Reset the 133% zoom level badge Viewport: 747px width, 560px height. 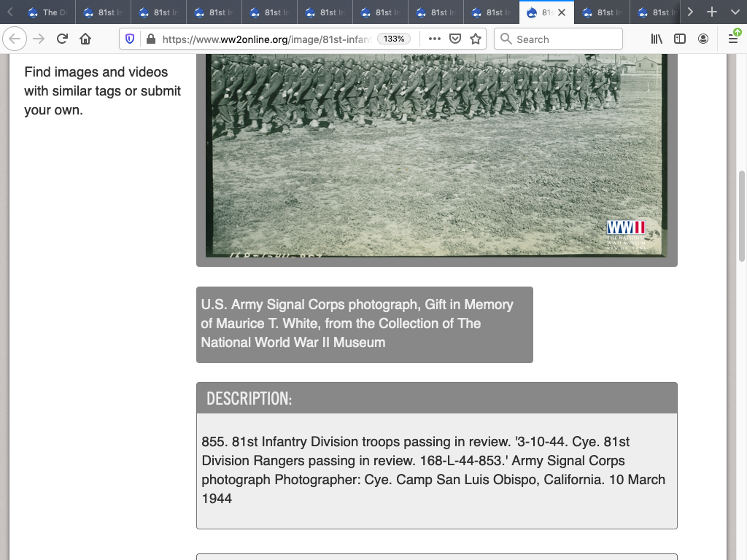394,39
